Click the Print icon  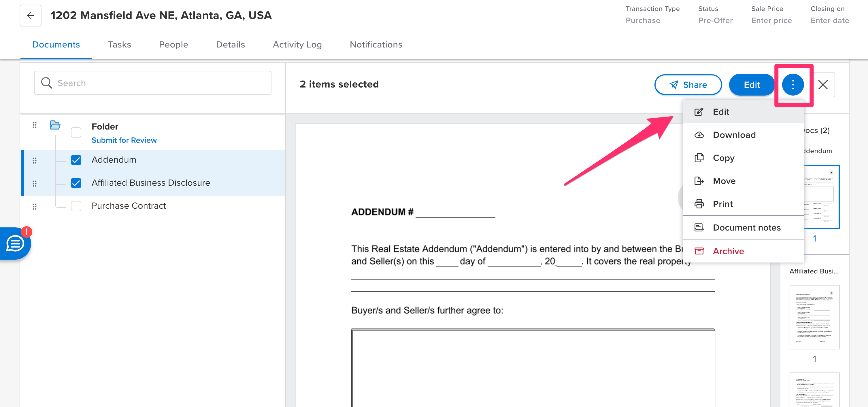pos(699,204)
